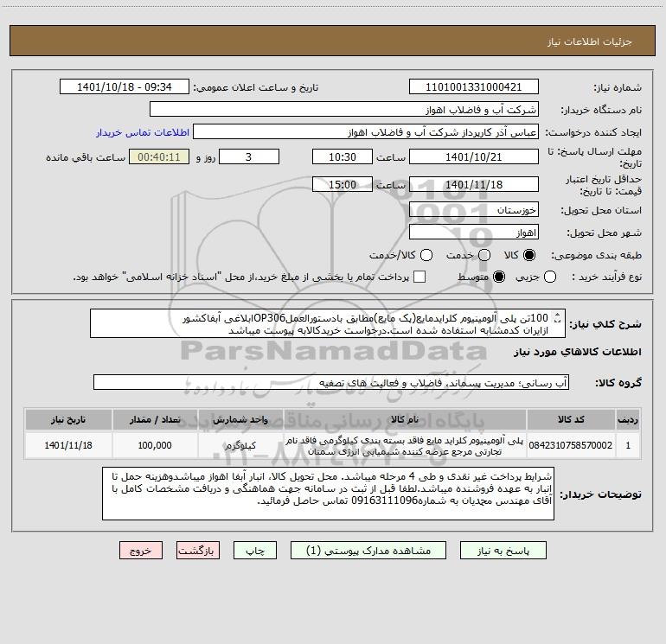Viewport: 666px width, 644px height.
Task: Click row number 1 cell
Action: coord(628,445)
